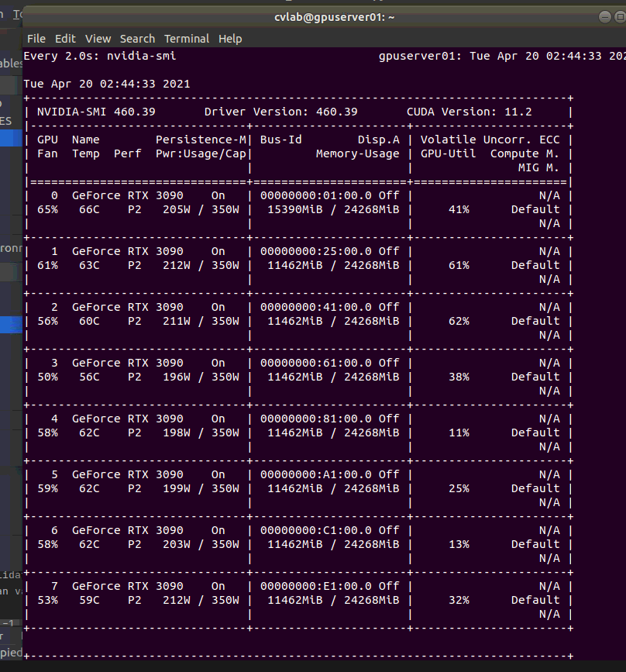
Task: Click GPU 7 fan speed 53%
Action: [x=47, y=600]
